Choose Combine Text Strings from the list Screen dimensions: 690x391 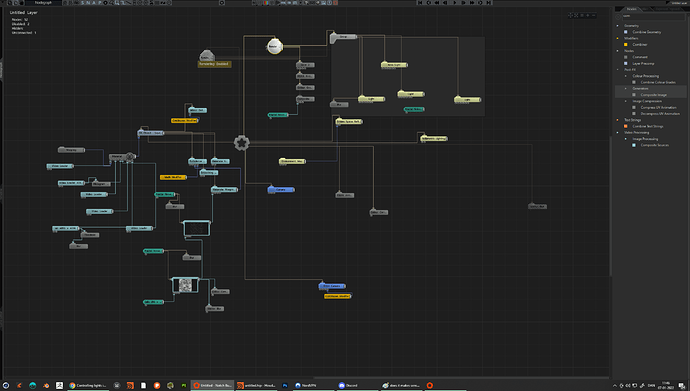[647, 126]
